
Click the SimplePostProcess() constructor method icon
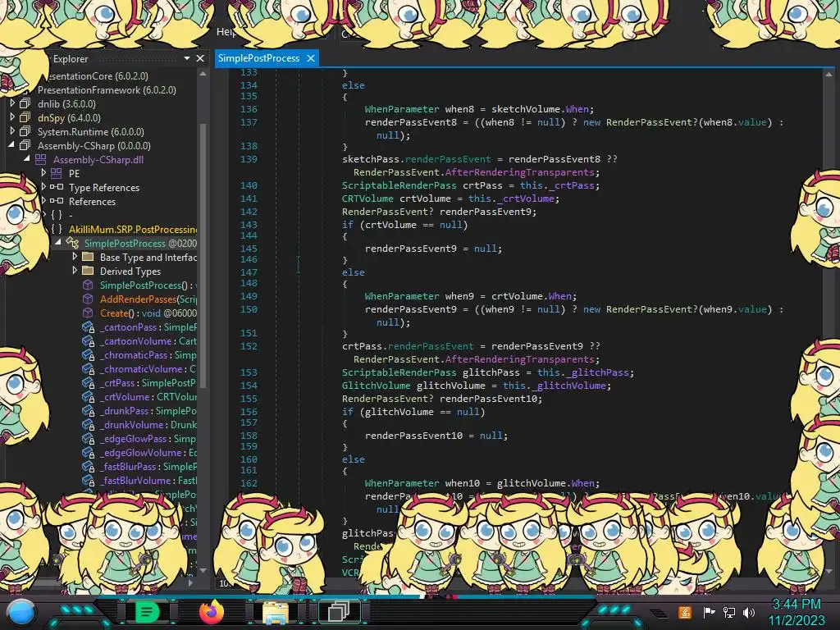pyautogui.click(x=88, y=285)
